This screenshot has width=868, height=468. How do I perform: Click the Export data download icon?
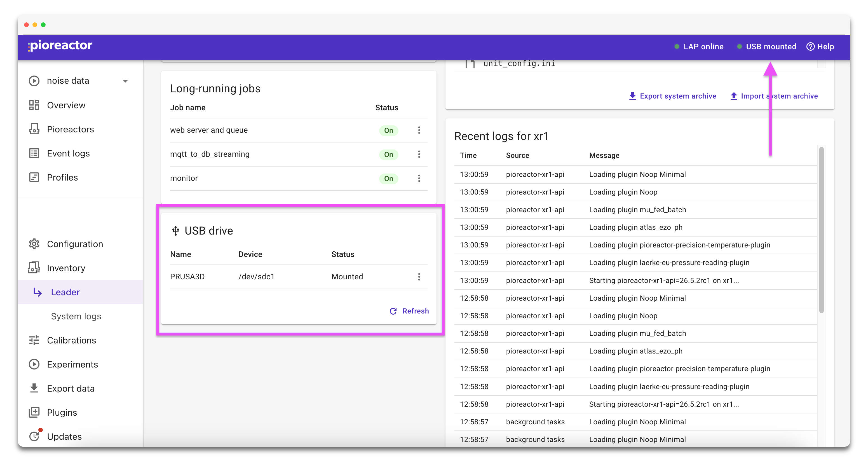tap(34, 389)
